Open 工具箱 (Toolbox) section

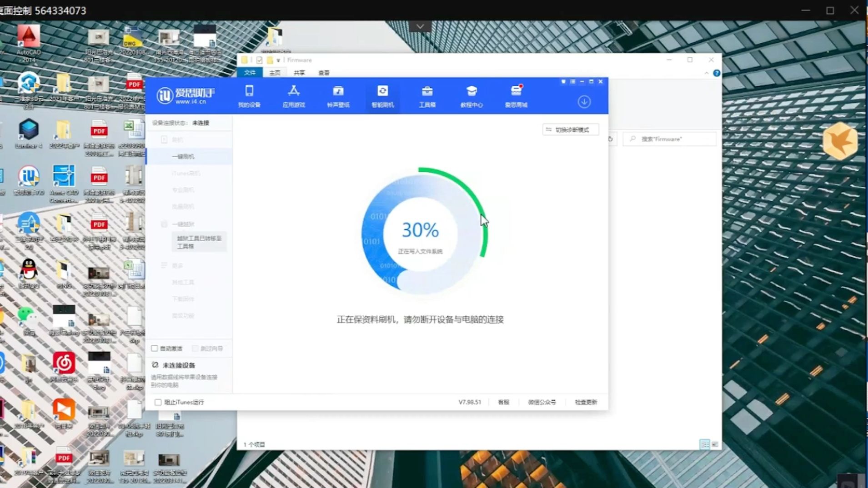coord(427,96)
